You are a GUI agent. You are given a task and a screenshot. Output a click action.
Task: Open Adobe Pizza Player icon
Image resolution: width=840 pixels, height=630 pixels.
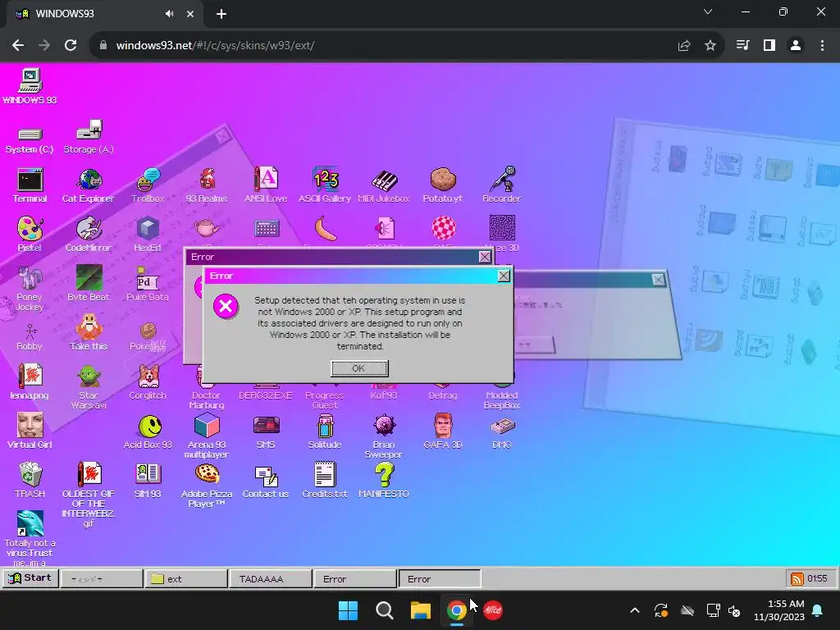click(x=207, y=473)
